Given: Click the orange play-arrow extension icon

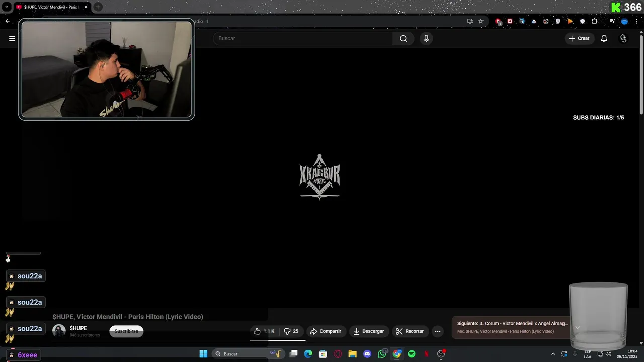Looking at the screenshot, I should click(x=570, y=21).
